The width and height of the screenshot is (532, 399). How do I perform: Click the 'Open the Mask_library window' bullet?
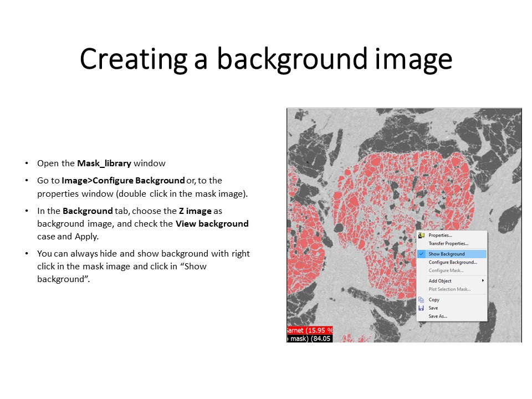(101, 163)
